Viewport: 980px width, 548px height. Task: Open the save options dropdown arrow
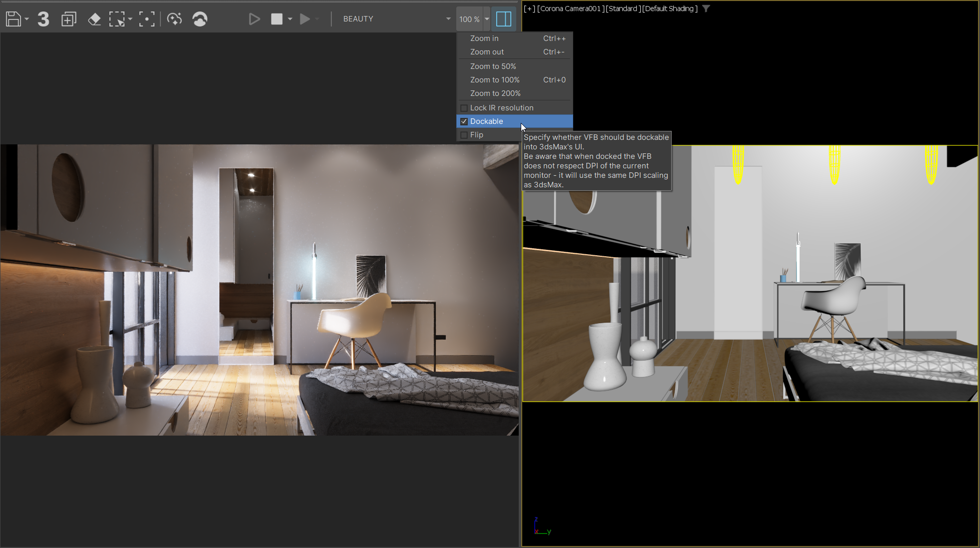pyautogui.click(x=27, y=19)
